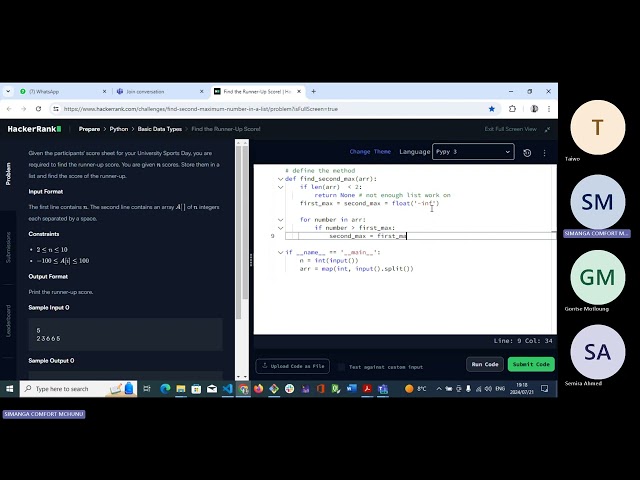Close the Join conversation tab
Screen dimensions: 640x480
202,91
